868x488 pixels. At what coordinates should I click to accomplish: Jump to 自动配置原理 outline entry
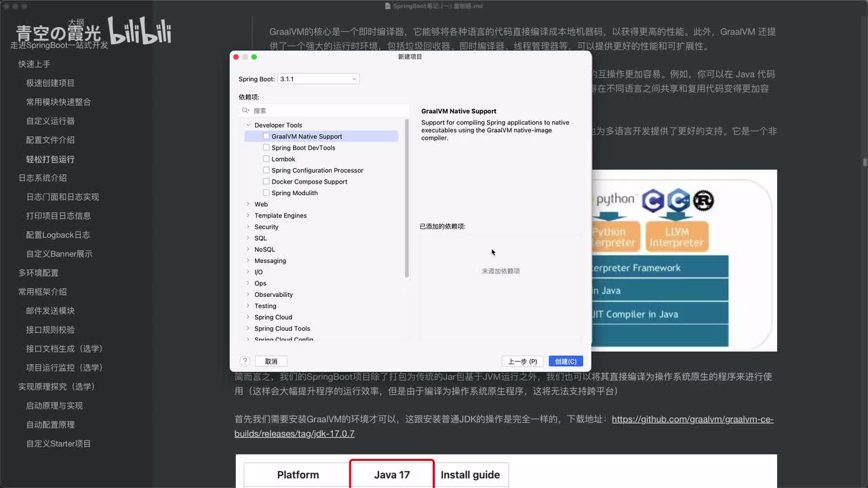(50, 424)
